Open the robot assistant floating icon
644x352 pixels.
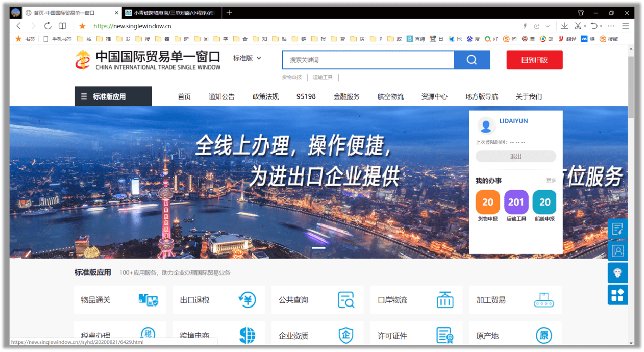tap(618, 273)
